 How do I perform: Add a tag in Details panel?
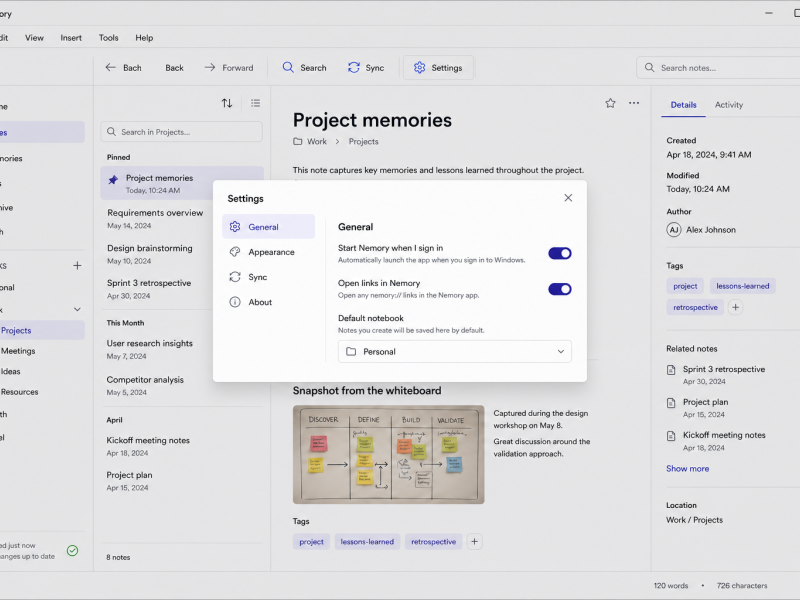tap(735, 307)
